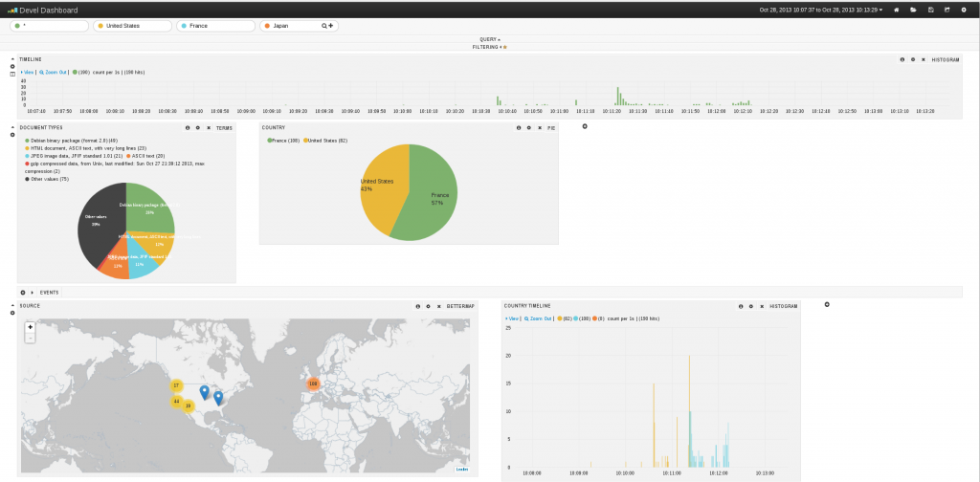Click yellow color dot of United States
The height and width of the screenshot is (482, 980).
coord(100,26)
